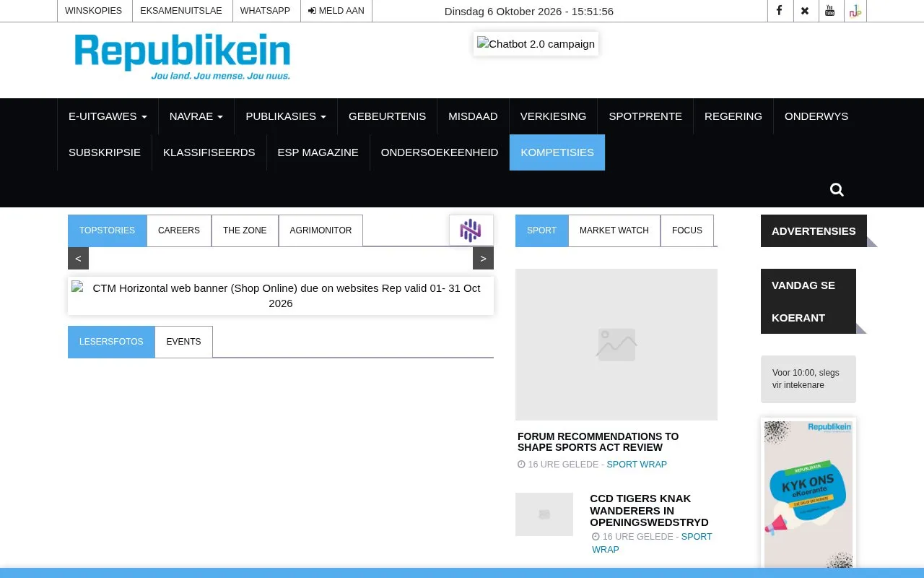Click the Winskopies top link
This screenshot has height=578, width=924.
(x=94, y=11)
